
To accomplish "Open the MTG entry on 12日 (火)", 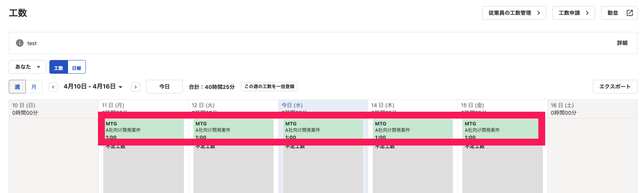I will point(234,129).
